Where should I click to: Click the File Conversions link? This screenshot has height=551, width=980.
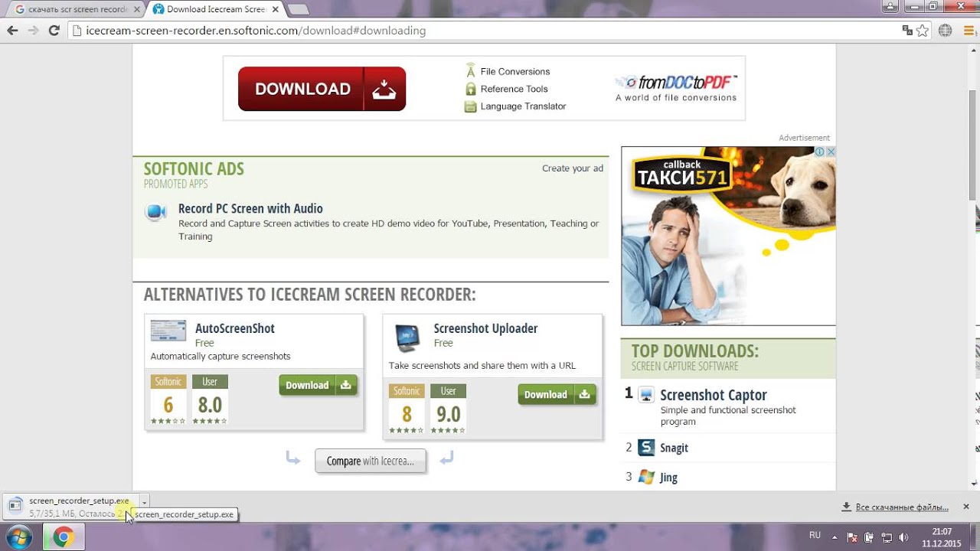coord(515,71)
